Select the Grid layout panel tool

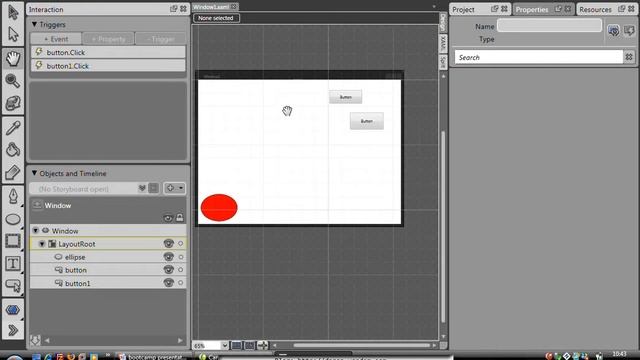point(13,241)
